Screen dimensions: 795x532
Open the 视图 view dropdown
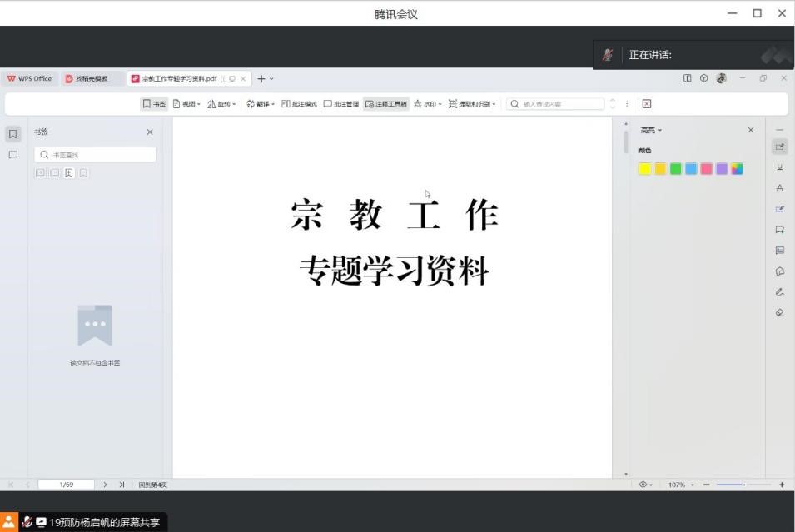tap(186, 104)
